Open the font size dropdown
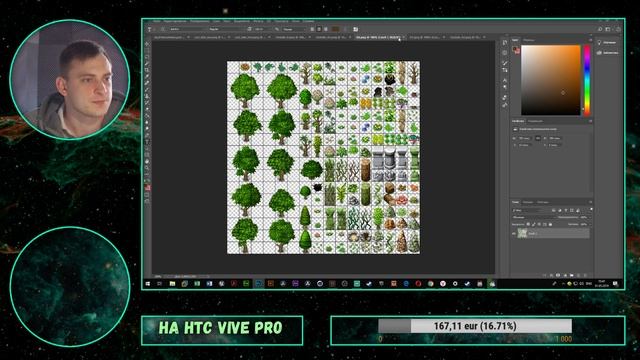The height and width of the screenshot is (360, 640). (263, 29)
